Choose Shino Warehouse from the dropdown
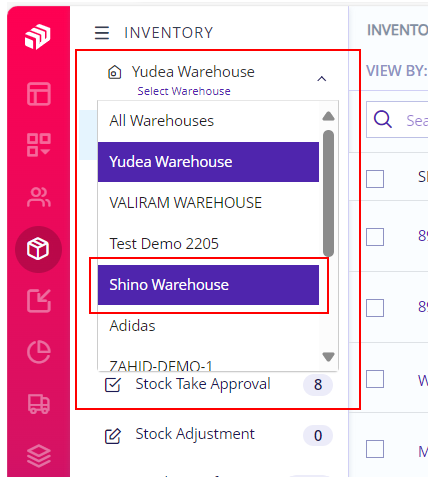Image resolution: width=440 pixels, height=477 pixels. [208, 285]
